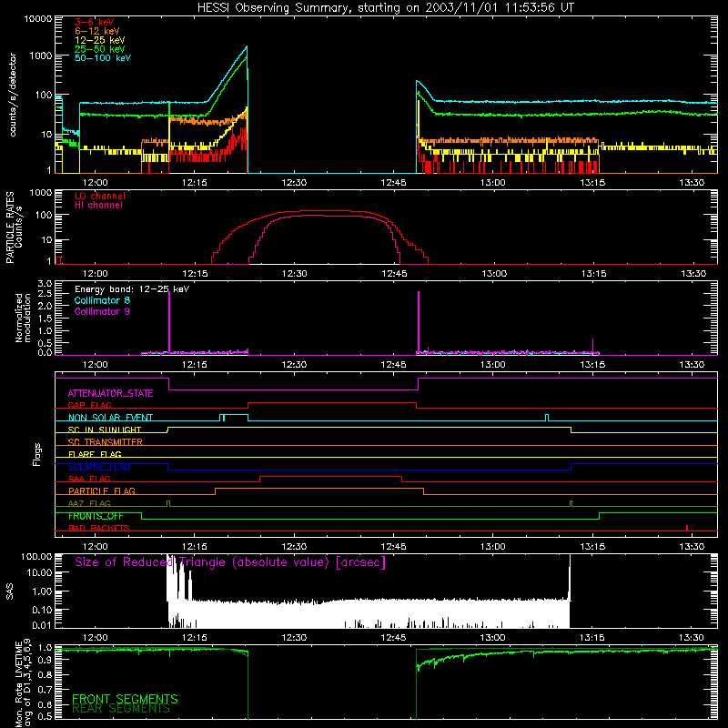Screen dimensions: 728x728
Task: Click the blue ECLIPSE_FLAG label
Action: [99, 467]
